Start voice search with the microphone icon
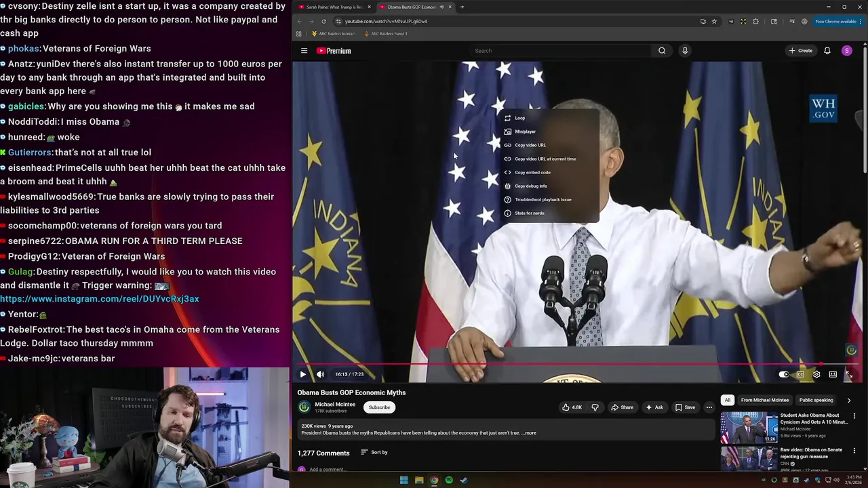 [x=685, y=51]
